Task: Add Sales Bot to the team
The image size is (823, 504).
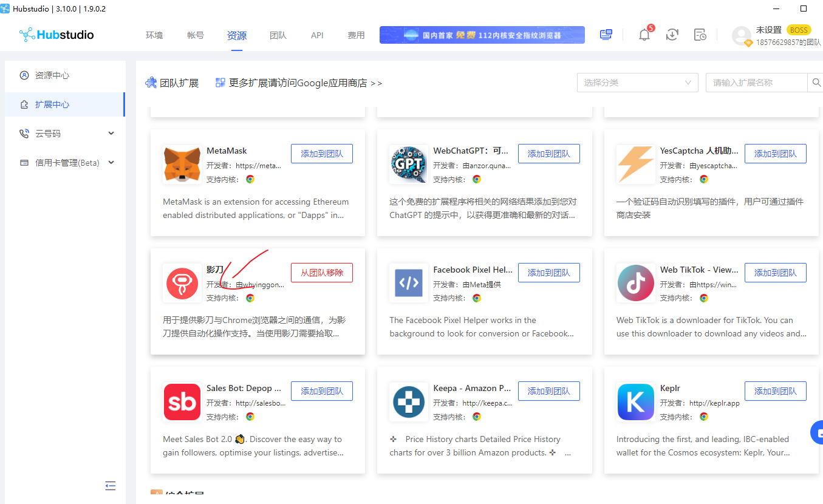Action: 322,391
